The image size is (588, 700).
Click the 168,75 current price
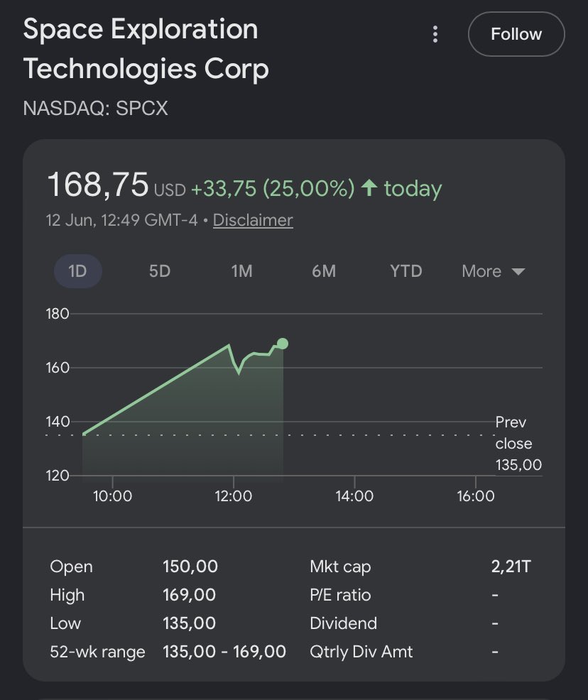98,185
